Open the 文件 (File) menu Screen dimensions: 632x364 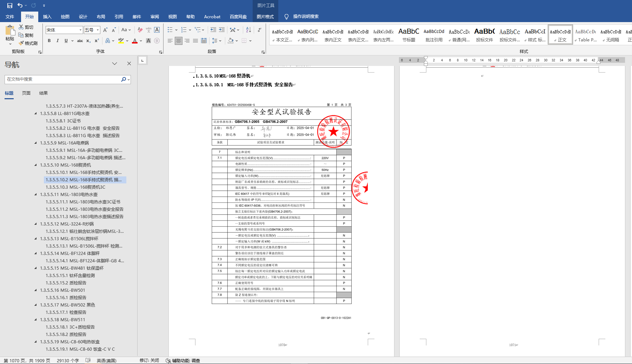tap(10, 16)
